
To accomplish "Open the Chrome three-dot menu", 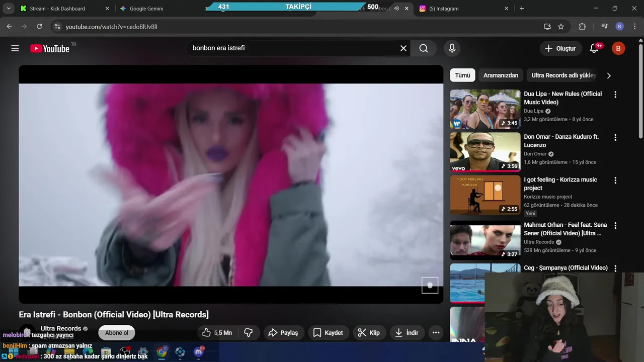I will pyautogui.click(x=634, y=27).
